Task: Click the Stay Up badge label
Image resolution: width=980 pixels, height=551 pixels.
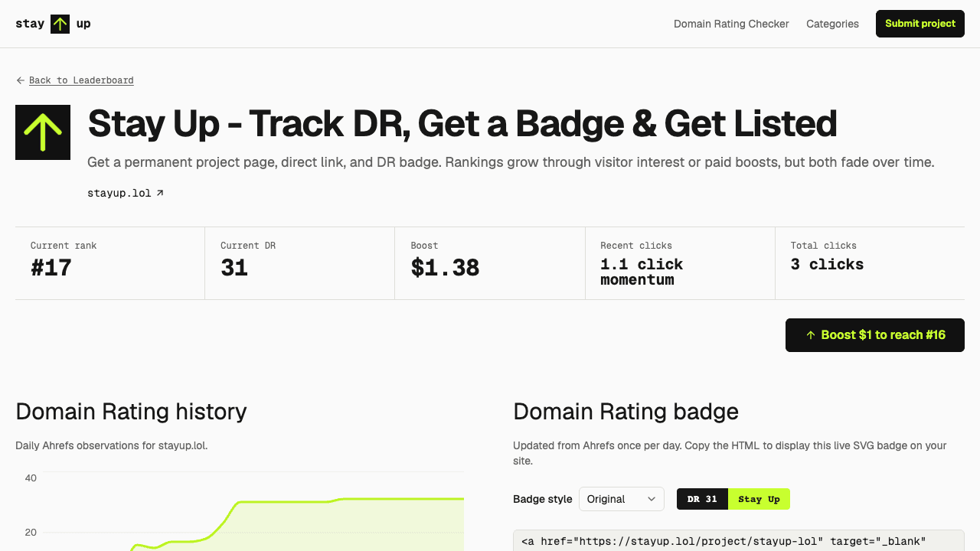Action: (x=759, y=499)
